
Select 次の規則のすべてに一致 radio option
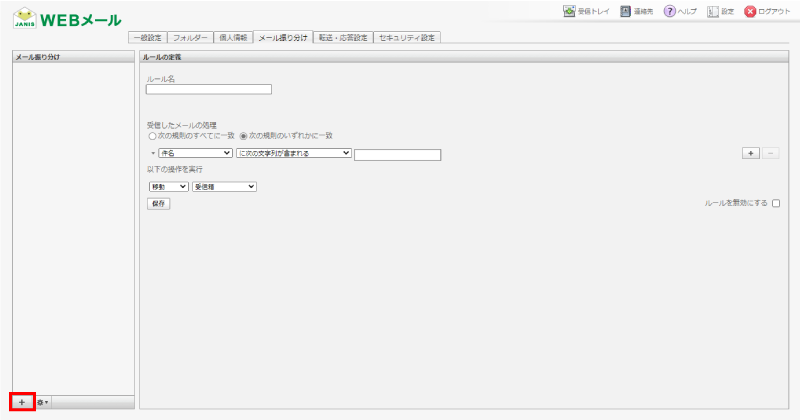coord(152,135)
